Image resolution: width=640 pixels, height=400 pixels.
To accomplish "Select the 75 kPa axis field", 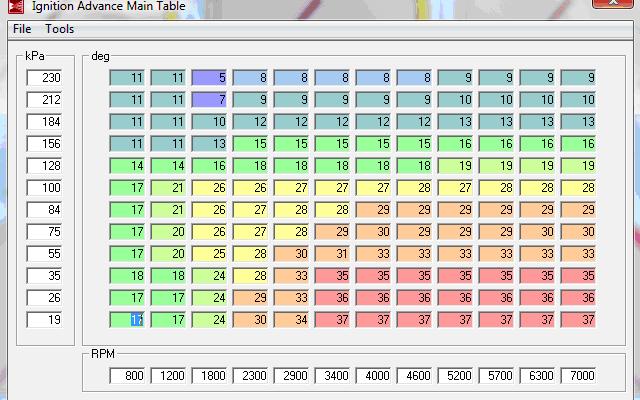I will coord(44,232).
